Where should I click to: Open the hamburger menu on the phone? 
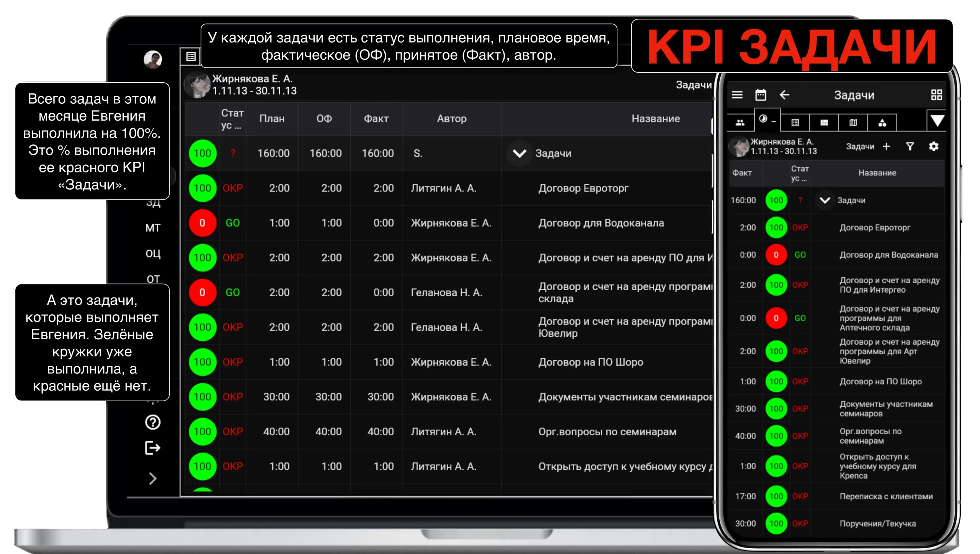pos(737,95)
